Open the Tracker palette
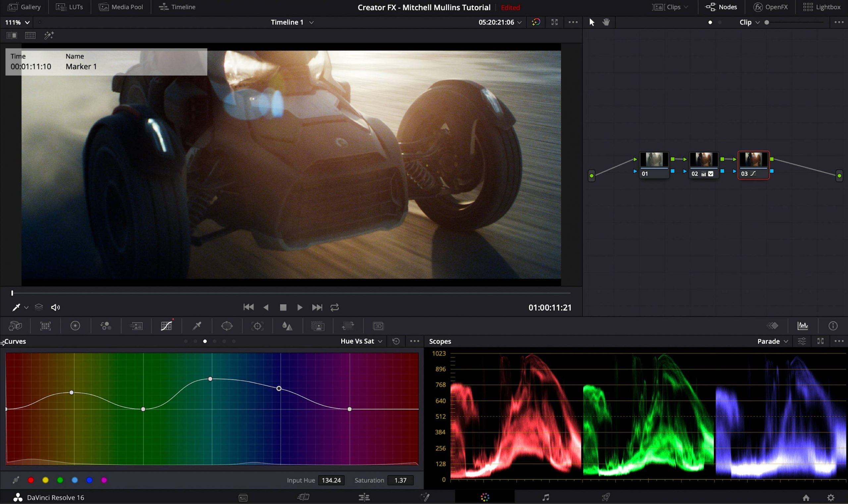Screen dimensions: 848x504 click(x=257, y=326)
